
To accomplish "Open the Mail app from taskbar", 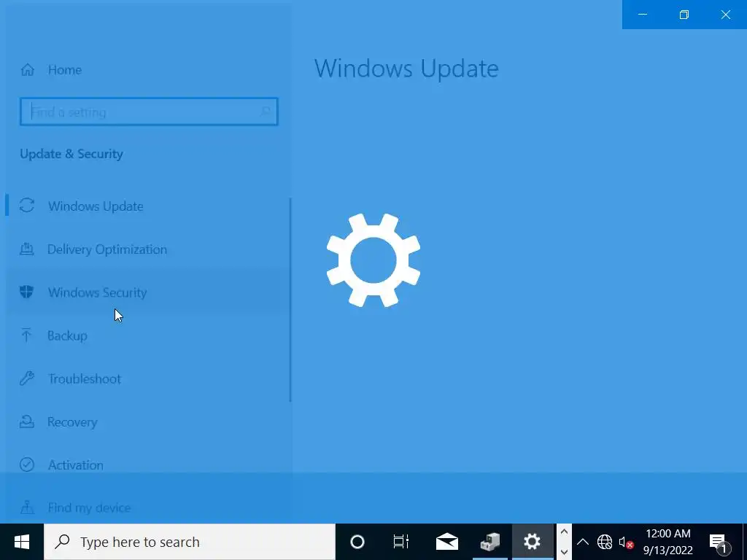I will 447,542.
